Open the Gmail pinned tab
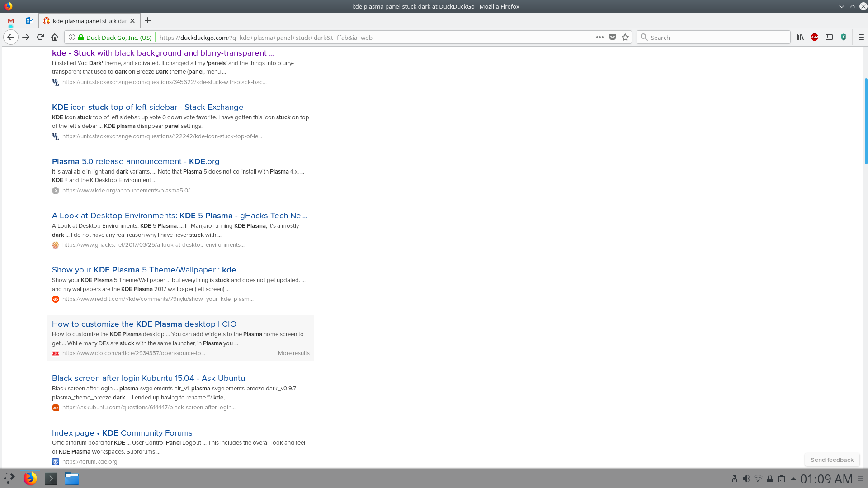The height and width of the screenshot is (488, 868). pyautogui.click(x=11, y=21)
